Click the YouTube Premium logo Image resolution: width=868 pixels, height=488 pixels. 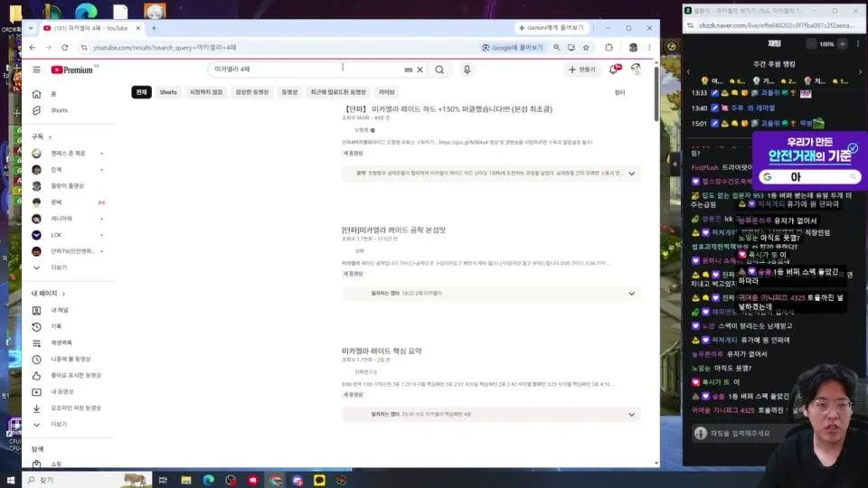[x=72, y=70]
